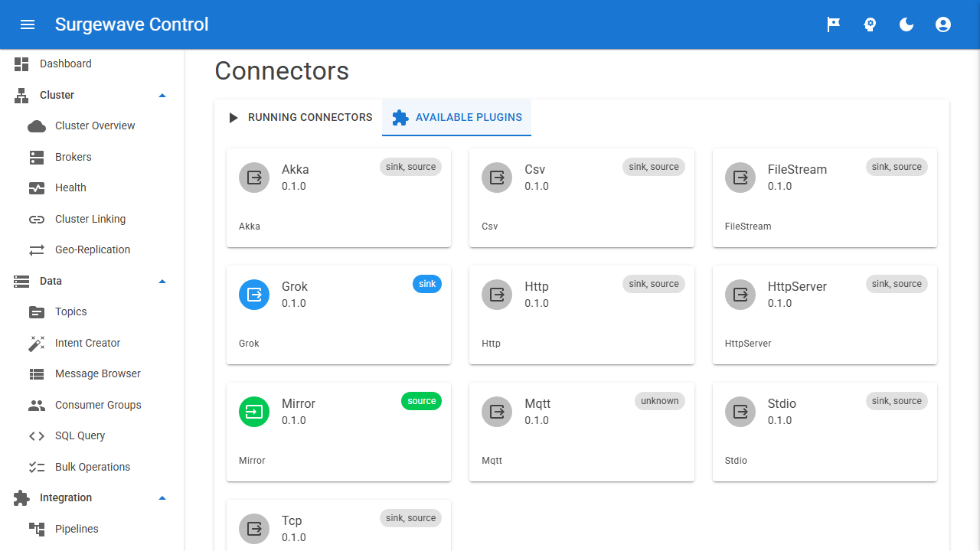Click the Akka plugin avatar icon

254,178
